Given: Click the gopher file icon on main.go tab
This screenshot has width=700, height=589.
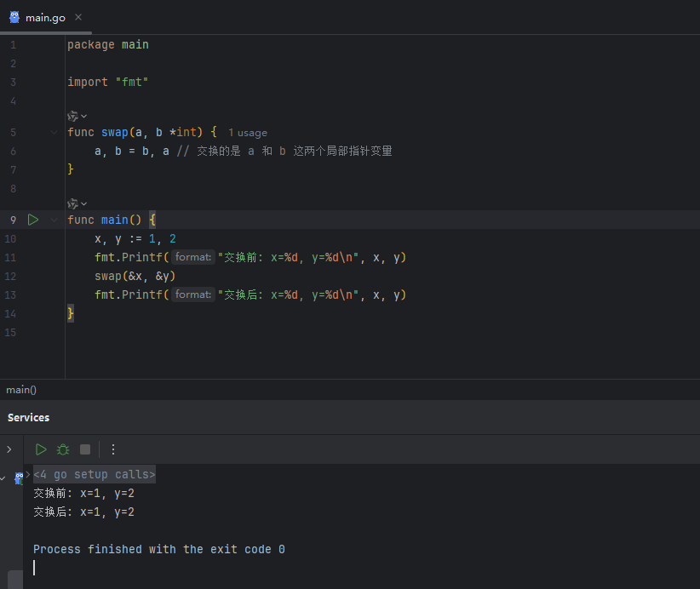Looking at the screenshot, I should pos(14,17).
